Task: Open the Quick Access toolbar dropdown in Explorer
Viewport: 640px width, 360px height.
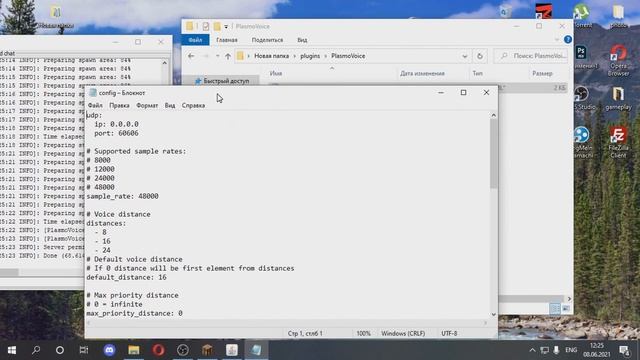Action: [x=226, y=27]
